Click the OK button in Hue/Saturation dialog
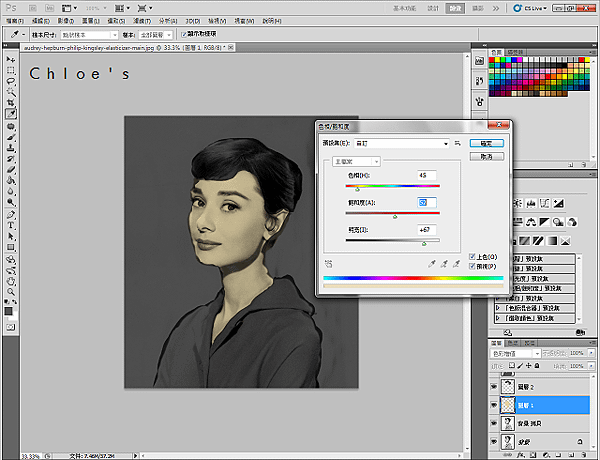The height and width of the screenshot is (460, 600). (487, 143)
